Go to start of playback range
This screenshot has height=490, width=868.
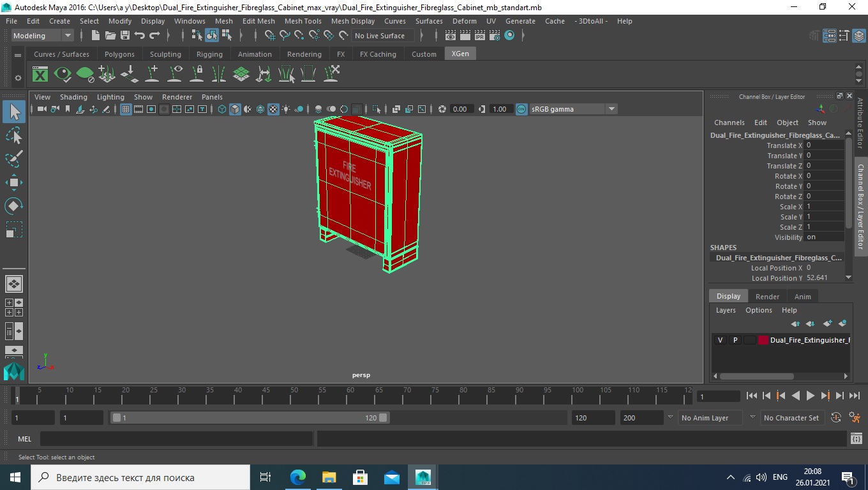click(x=752, y=396)
